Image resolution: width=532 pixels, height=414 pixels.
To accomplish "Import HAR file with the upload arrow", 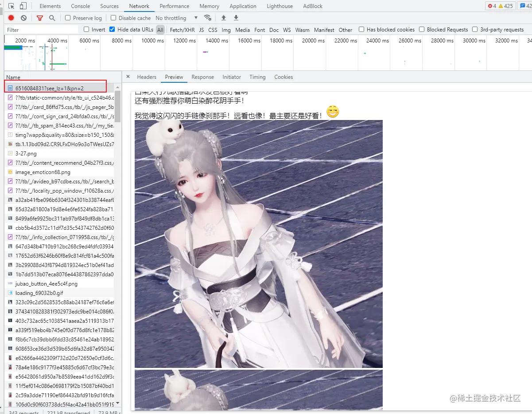I will (224, 18).
